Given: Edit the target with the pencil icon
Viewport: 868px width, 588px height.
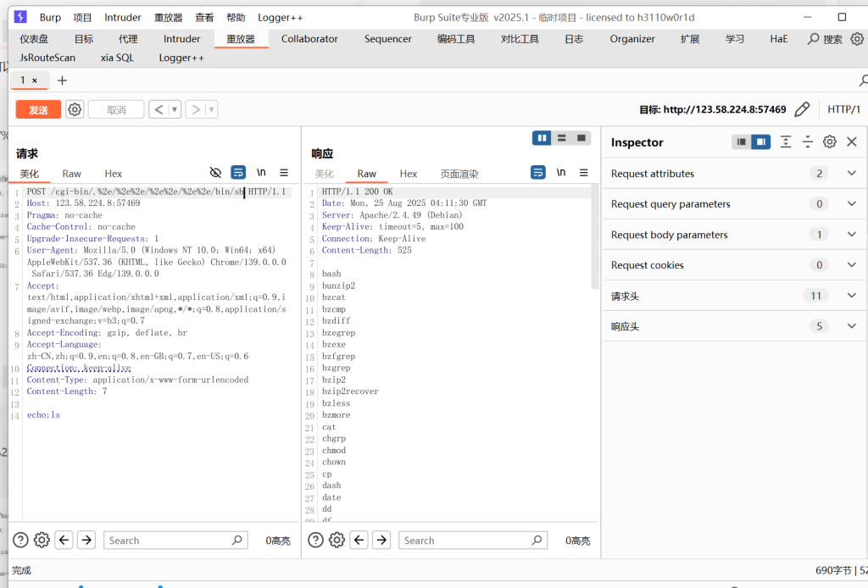Looking at the screenshot, I should (x=802, y=109).
